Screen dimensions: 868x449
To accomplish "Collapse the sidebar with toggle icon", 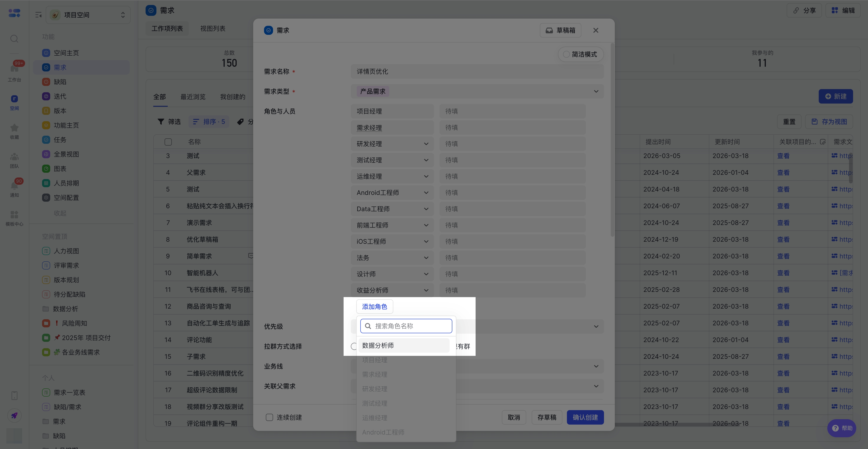I will point(38,15).
